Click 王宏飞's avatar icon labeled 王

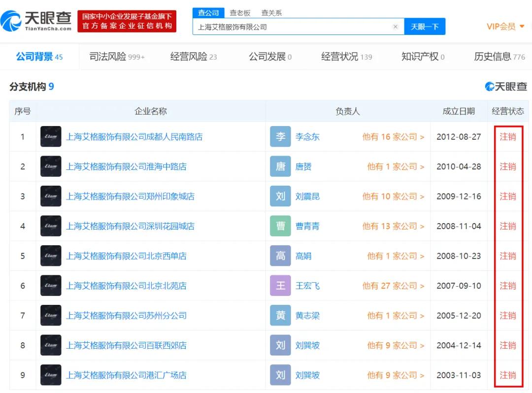click(x=280, y=286)
